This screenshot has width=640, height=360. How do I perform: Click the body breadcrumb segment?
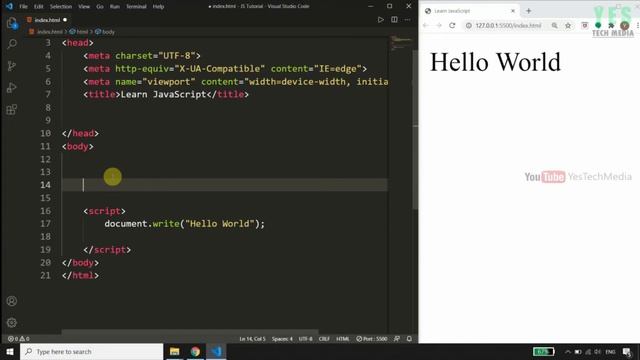tap(105, 31)
